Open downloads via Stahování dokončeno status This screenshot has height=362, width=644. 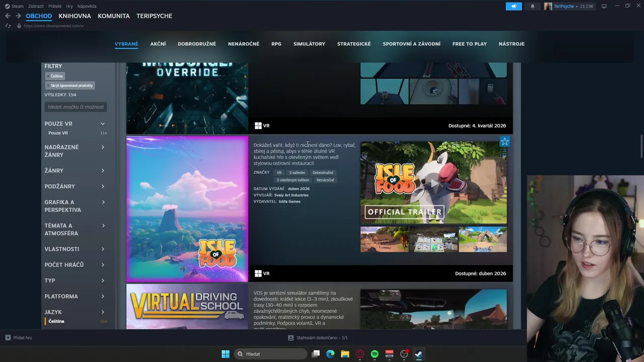pyautogui.click(x=317, y=338)
